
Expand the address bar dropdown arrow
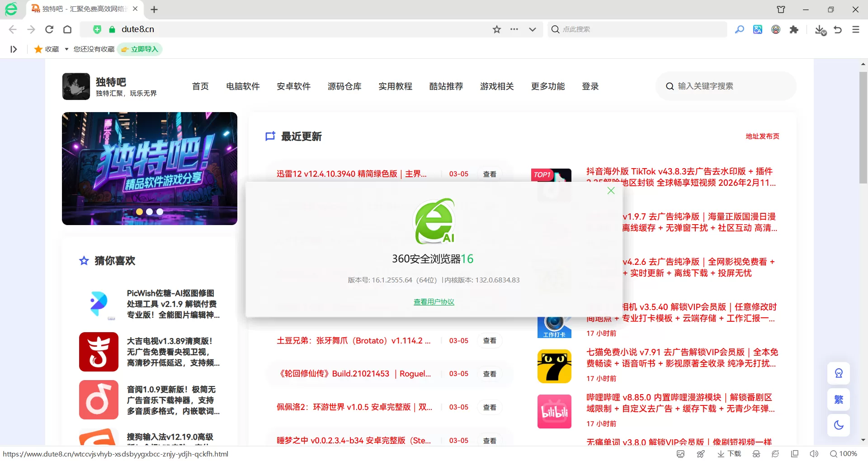tap(532, 29)
